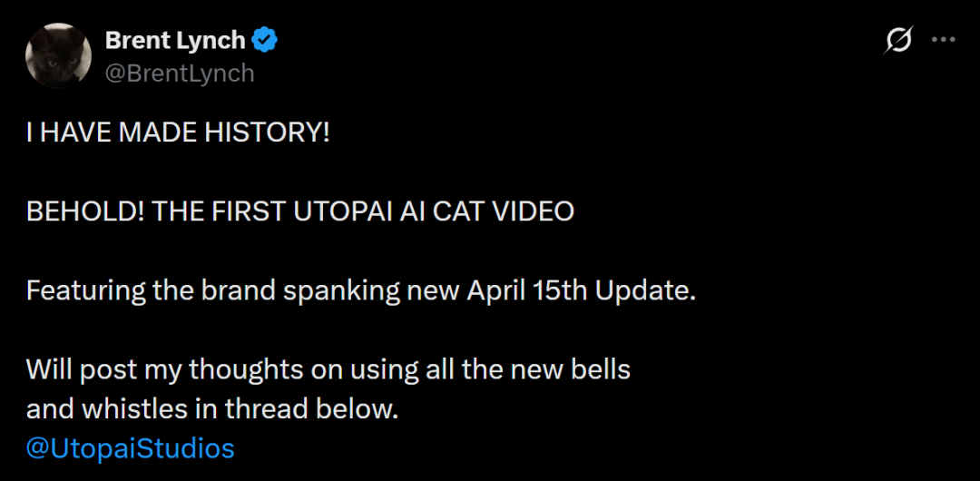Screen dimensions: 980x481
Task: Open Brent Lynch's profile picture avatar
Action: 58,55
